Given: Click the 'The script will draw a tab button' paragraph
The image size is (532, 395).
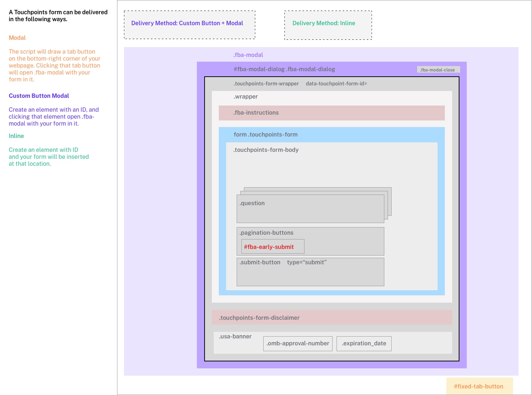Looking at the screenshot, I should (x=55, y=65).
